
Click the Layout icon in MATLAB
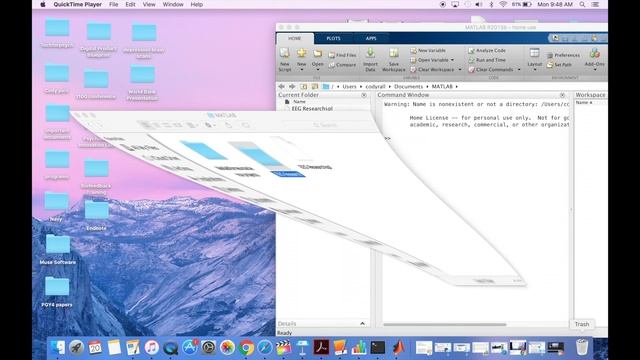click(x=534, y=53)
